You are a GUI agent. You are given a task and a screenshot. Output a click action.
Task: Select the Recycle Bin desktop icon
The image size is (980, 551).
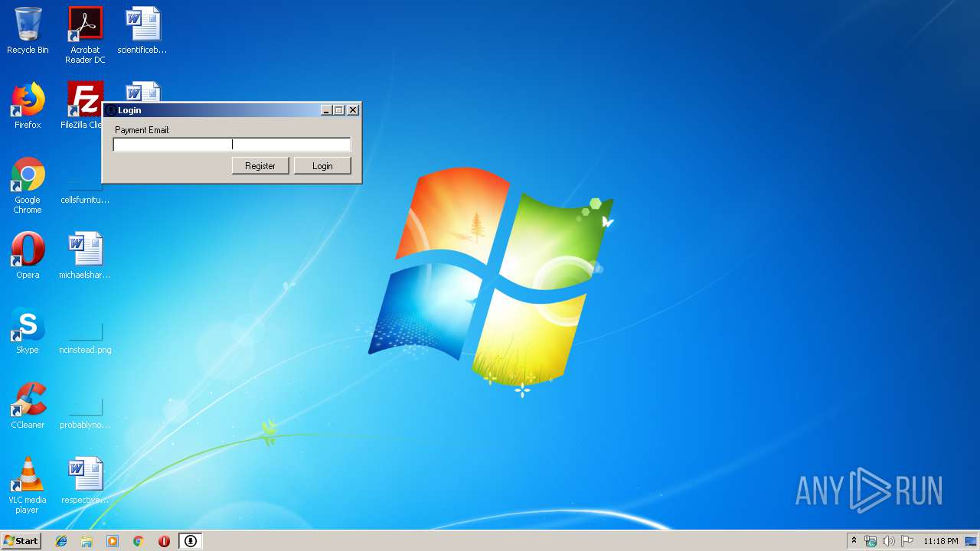(x=28, y=31)
